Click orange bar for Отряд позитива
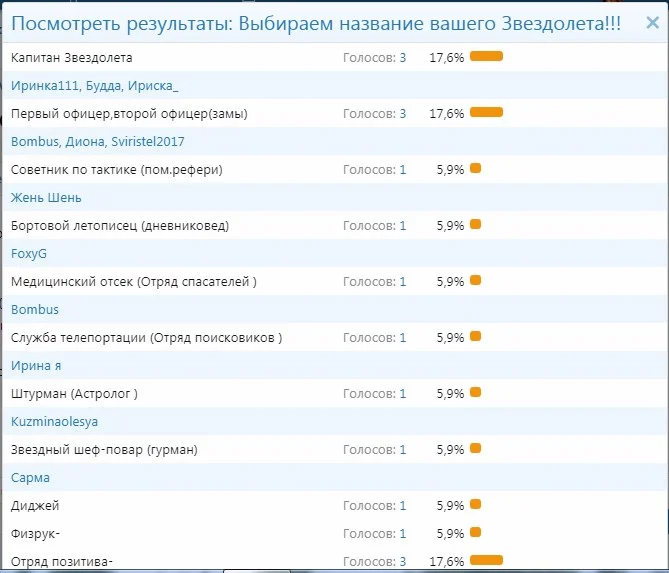The width and height of the screenshot is (669, 573). pyautogui.click(x=486, y=560)
